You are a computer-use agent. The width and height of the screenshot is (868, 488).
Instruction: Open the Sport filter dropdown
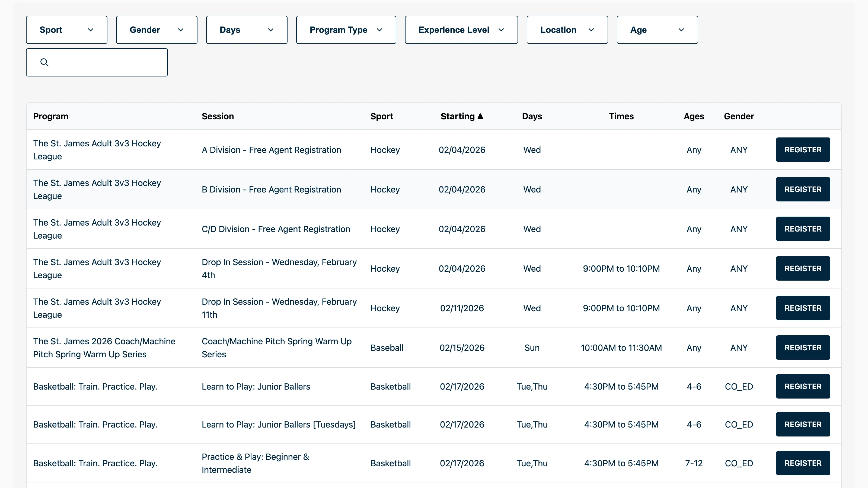pos(66,30)
